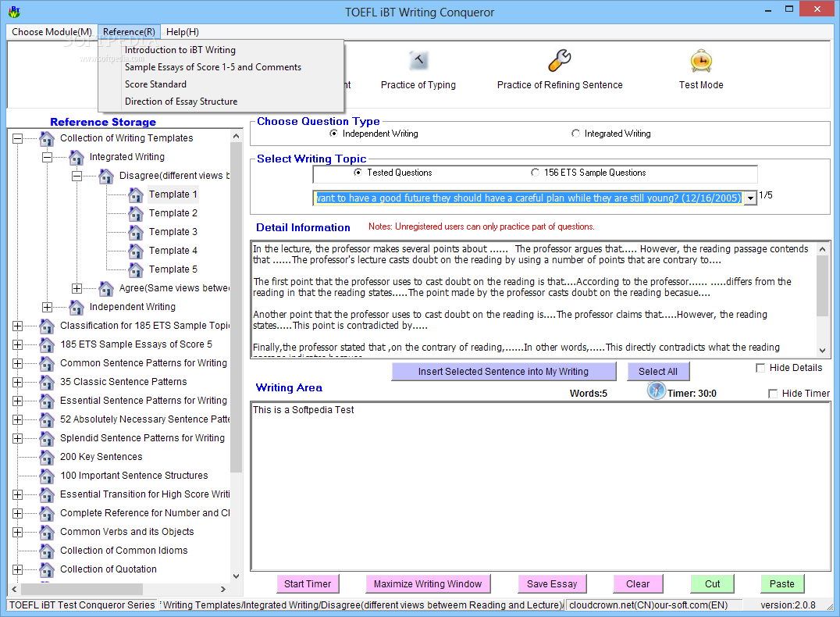Click the compass icon beside Timer
This screenshot has height=617, width=840.
[657, 391]
